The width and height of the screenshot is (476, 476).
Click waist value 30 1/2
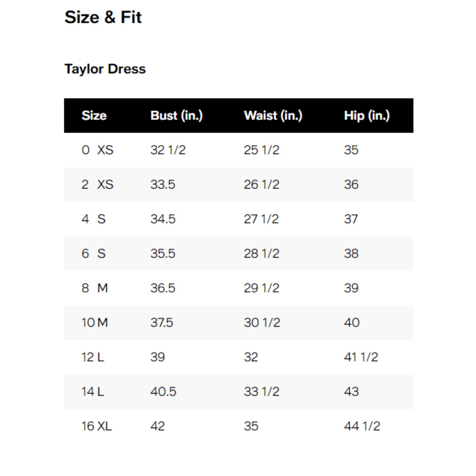(262, 322)
